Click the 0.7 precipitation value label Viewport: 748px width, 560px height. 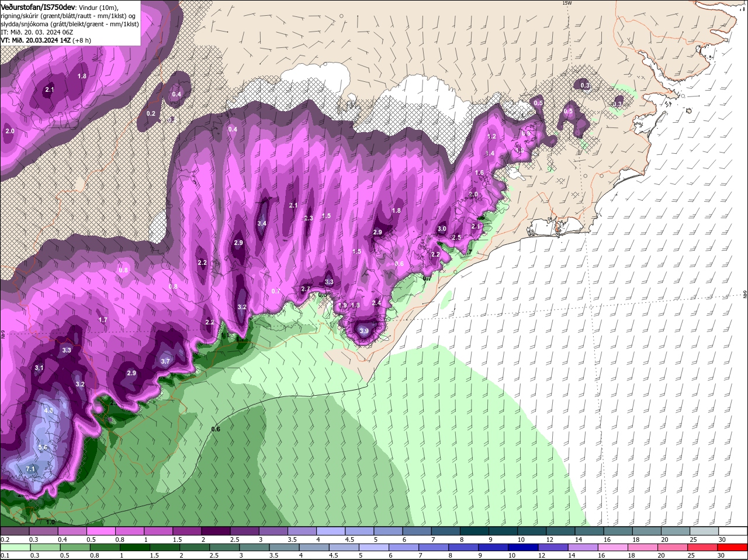pyautogui.click(x=276, y=291)
